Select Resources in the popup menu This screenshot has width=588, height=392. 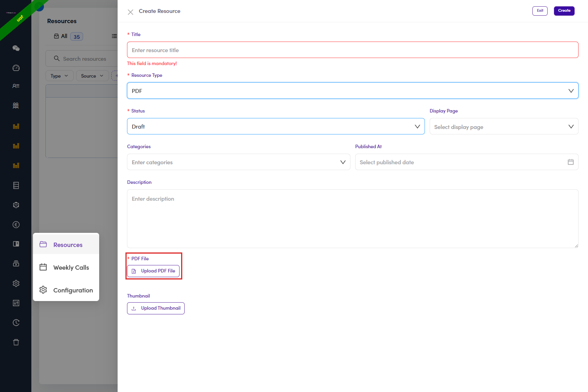[x=66, y=245]
